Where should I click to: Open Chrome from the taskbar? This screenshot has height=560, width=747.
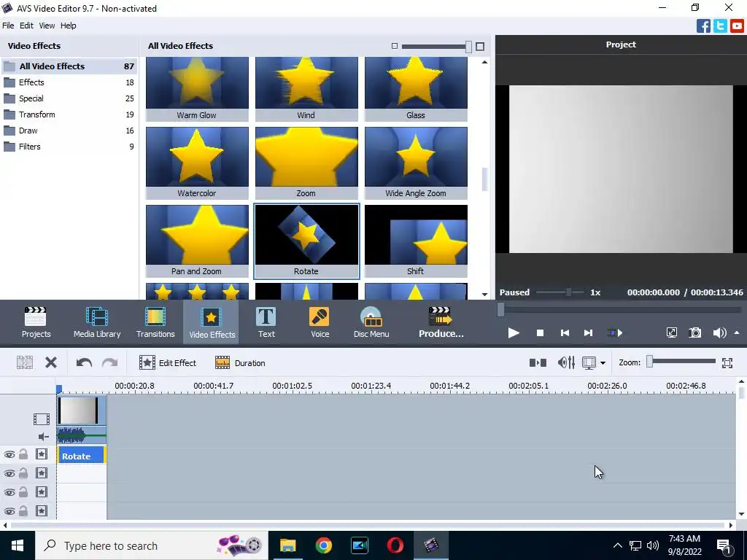[x=323, y=545]
